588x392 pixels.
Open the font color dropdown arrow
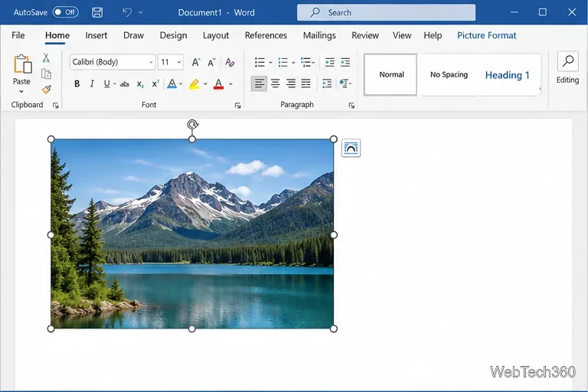tap(230, 84)
